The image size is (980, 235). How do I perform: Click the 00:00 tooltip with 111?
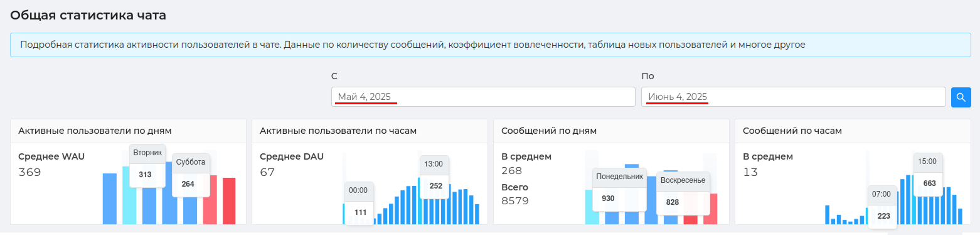click(358, 203)
